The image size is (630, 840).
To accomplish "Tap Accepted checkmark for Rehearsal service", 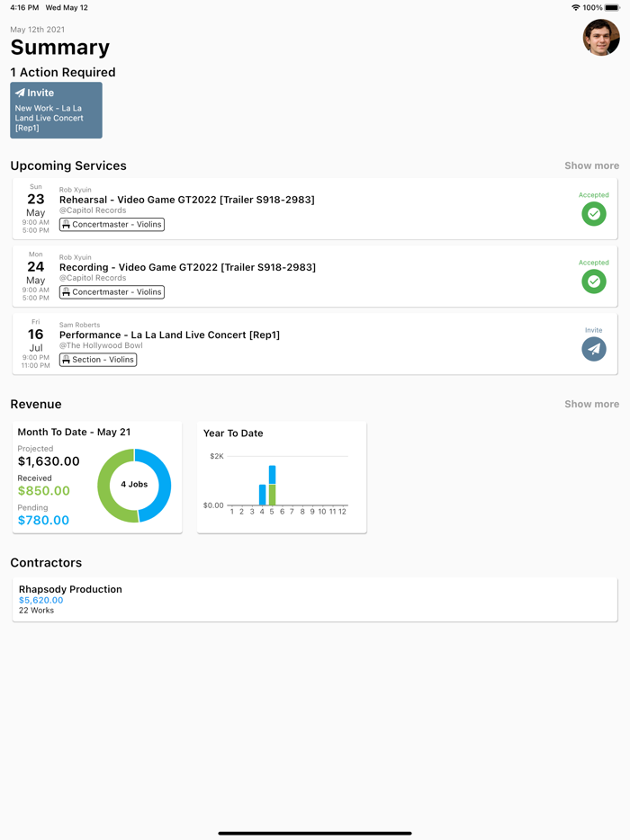I will (x=593, y=214).
